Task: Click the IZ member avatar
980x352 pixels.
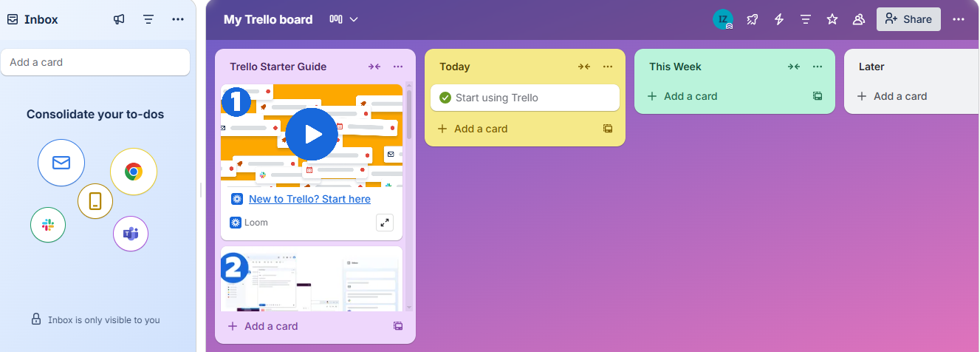Action: (x=723, y=19)
